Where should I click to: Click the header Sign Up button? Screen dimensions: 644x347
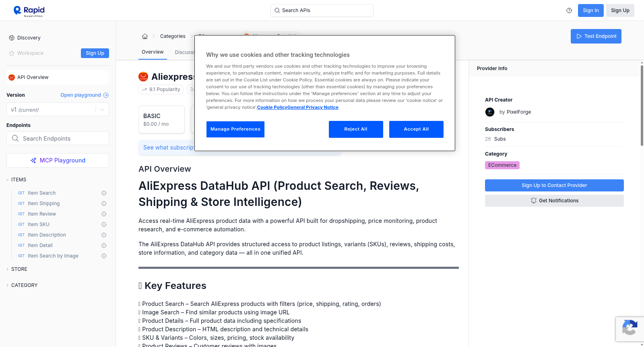(x=620, y=10)
